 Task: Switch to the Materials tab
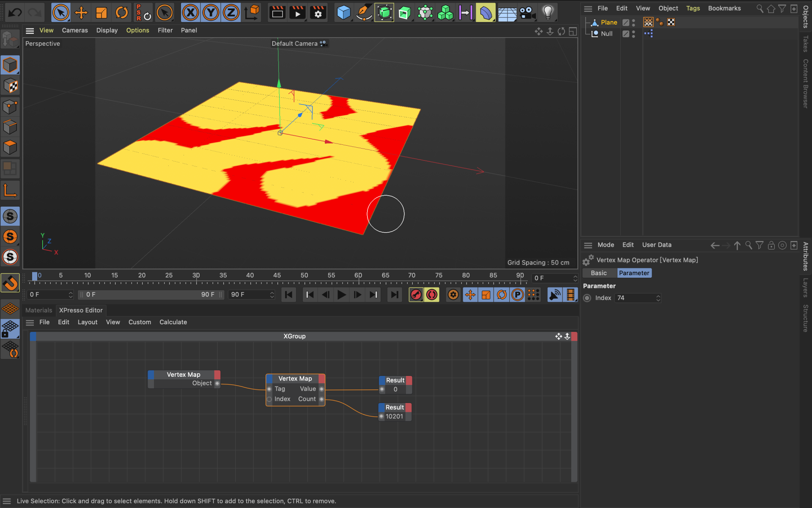[x=38, y=310]
